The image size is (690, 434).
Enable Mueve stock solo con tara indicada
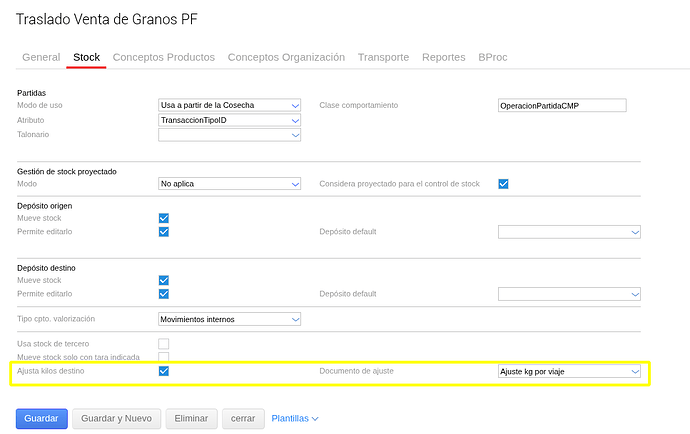pyautogui.click(x=164, y=357)
